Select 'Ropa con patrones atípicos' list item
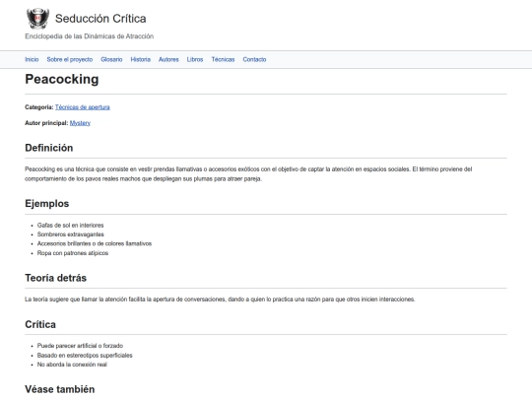The height and width of the screenshot is (399, 532). 73,253
